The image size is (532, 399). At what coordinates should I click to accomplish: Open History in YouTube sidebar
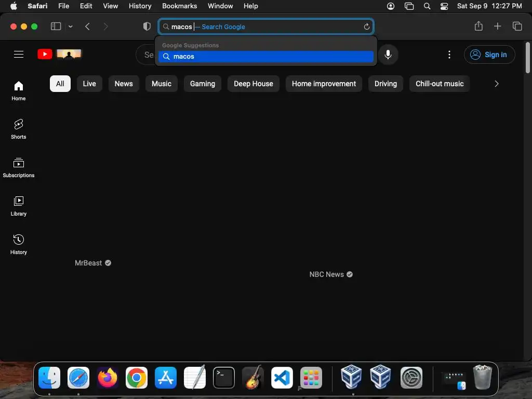(x=19, y=244)
